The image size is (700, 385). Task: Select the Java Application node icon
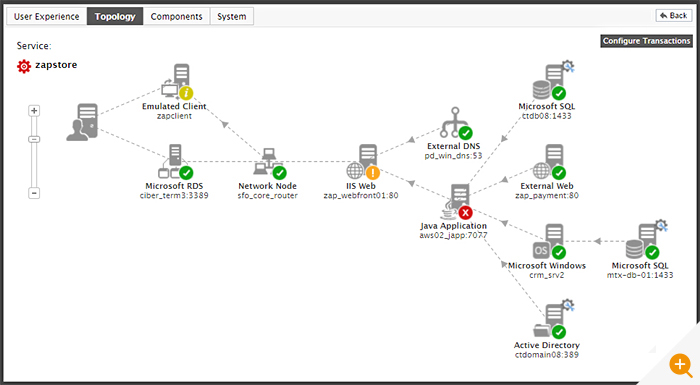pyautogui.click(x=456, y=201)
